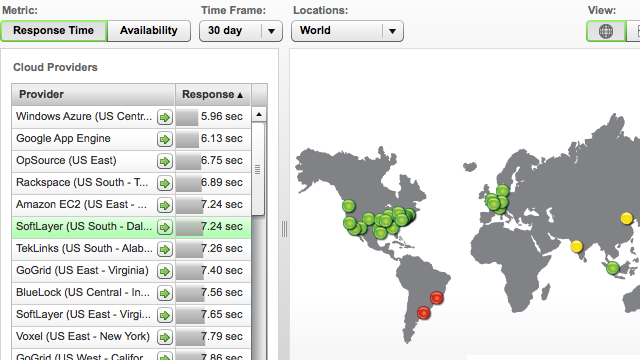
Task: Click green arrow next to Google App Engine
Action: click(165, 139)
